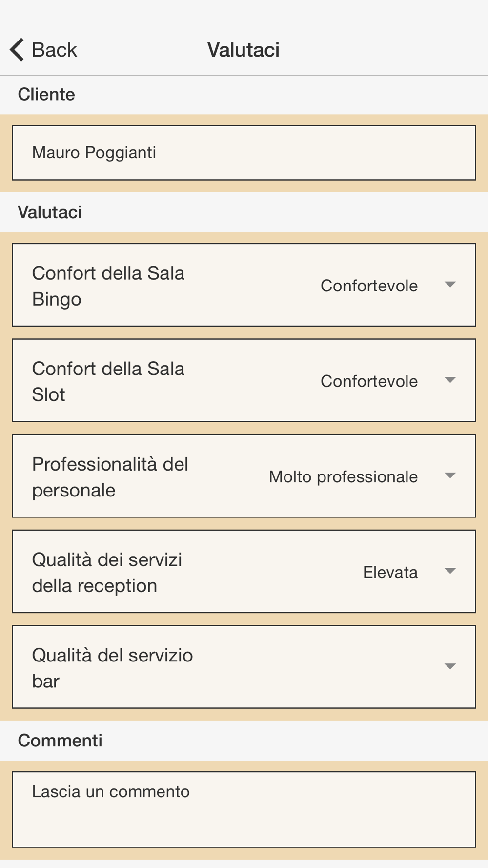Open the Qualità dei servizi della reception arrow
Screen dimensions: 488x868
(x=450, y=571)
